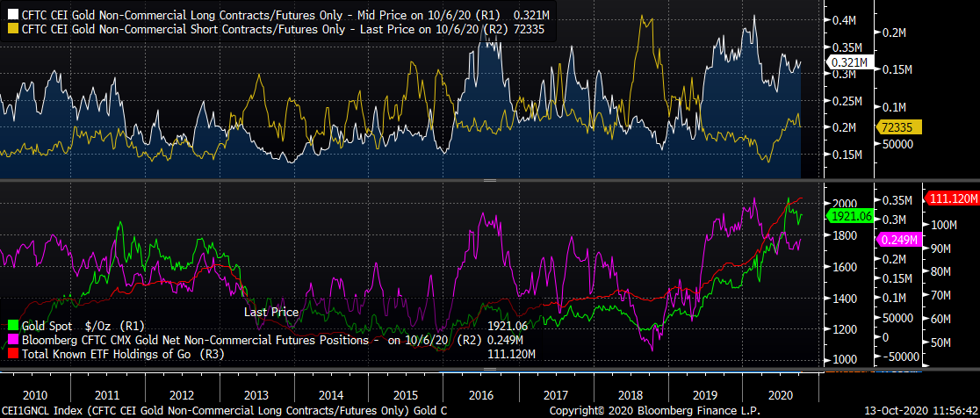This screenshot has width=980, height=418.
Task: Click the 1800 gold price axis tick
Action: coord(844,235)
